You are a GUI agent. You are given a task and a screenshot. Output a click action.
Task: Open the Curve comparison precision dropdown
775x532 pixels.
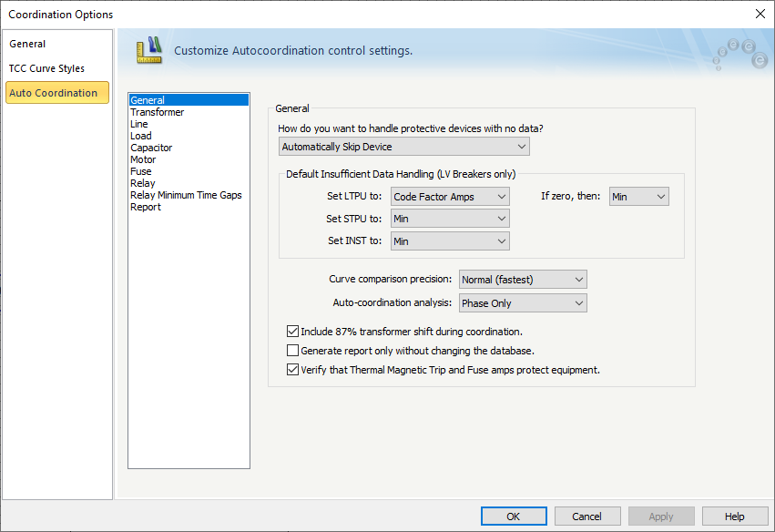click(523, 280)
